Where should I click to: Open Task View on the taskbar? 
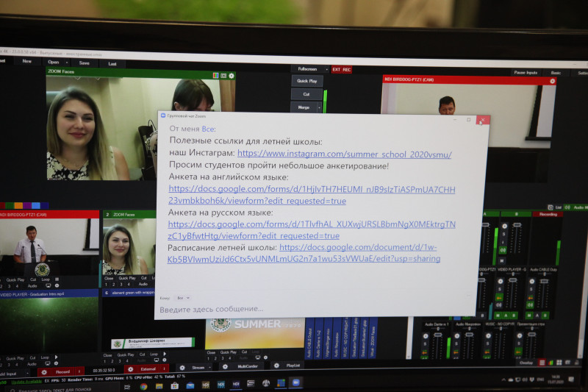click(127, 387)
